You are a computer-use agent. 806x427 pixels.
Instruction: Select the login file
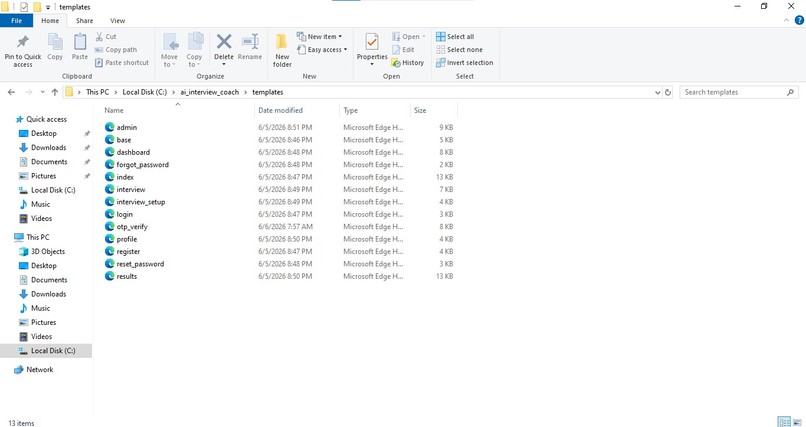tap(124, 214)
